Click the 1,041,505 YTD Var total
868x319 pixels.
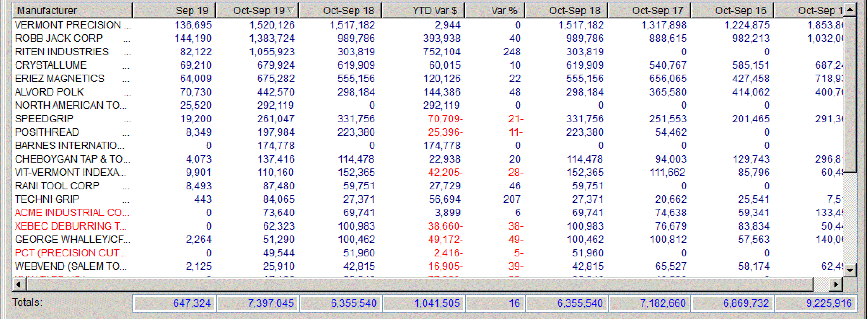click(x=423, y=303)
